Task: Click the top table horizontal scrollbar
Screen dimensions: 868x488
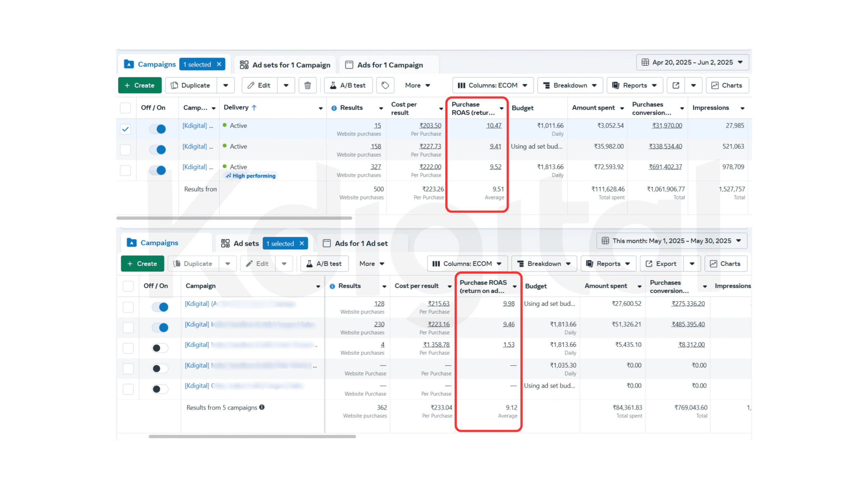Action: 234,218
